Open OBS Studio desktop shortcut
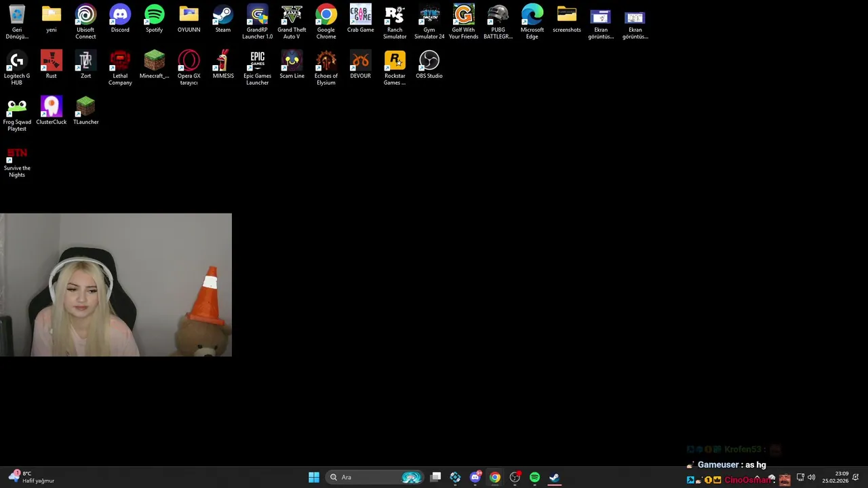 [x=429, y=65]
